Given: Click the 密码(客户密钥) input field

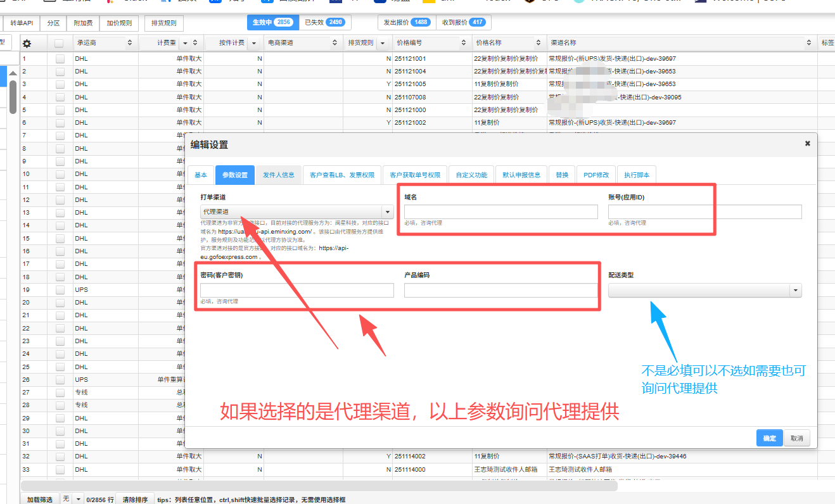Looking at the screenshot, I should point(297,290).
